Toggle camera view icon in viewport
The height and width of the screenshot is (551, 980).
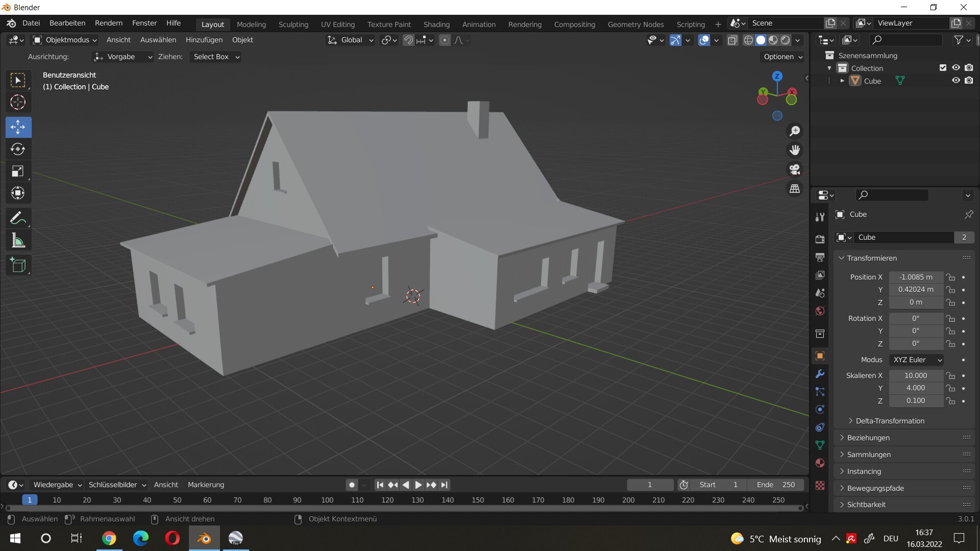tap(795, 169)
